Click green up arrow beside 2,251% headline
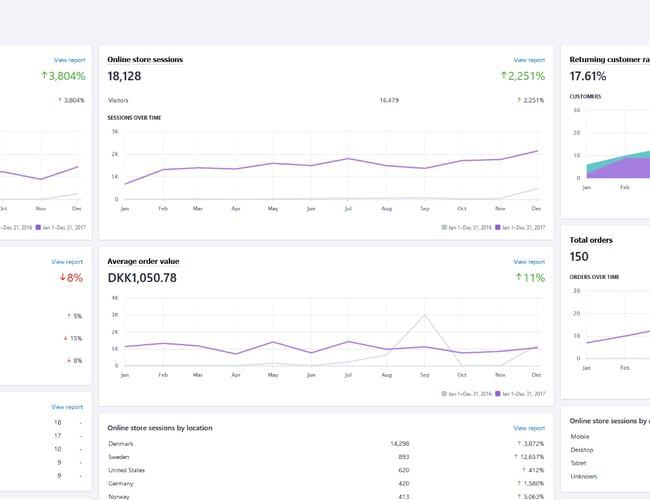This screenshot has height=500, width=650. pos(506,76)
